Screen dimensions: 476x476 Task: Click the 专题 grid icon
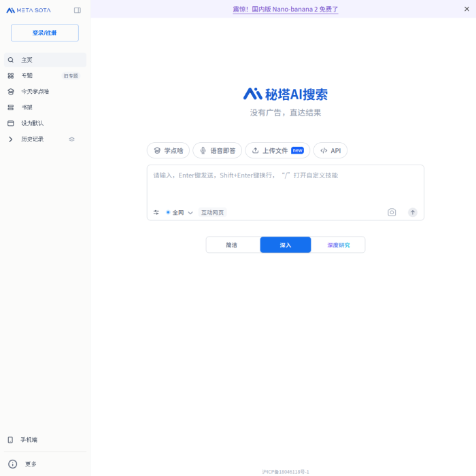pyautogui.click(x=11, y=75)
